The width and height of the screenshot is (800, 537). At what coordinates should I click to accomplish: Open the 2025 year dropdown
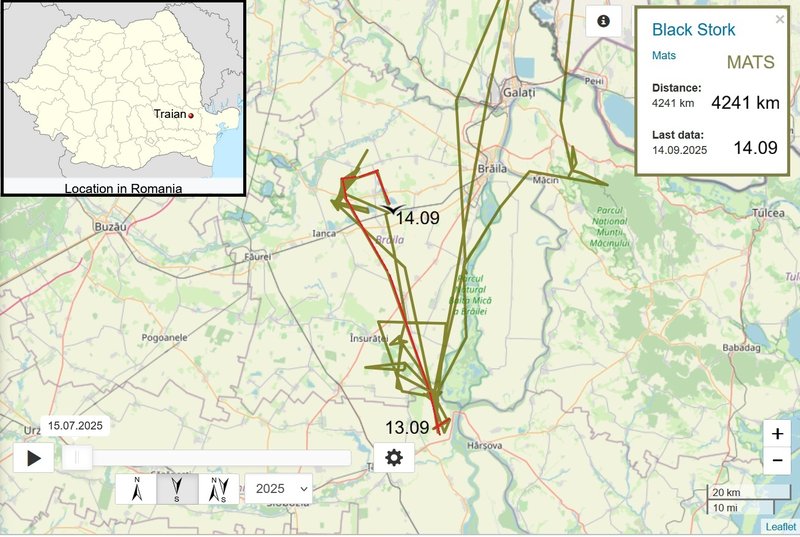(279, 489)
